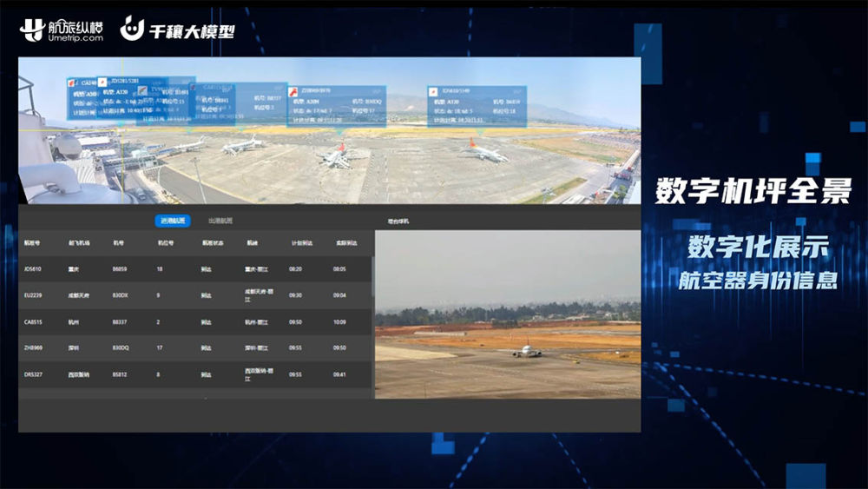Click the Umetrip logo in header
Image resolution: width=868 pixels, height=489 pixels.
tap(61, 30)
